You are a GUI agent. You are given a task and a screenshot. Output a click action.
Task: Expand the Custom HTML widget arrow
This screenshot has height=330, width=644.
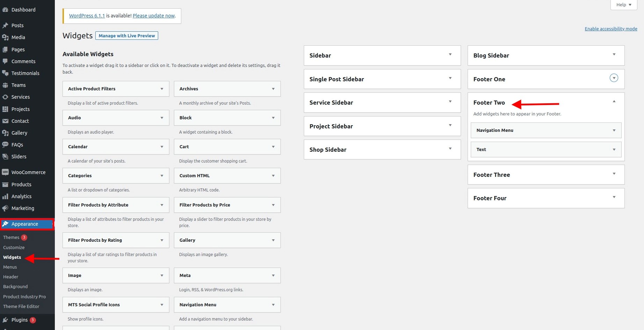tap(273, 176)
